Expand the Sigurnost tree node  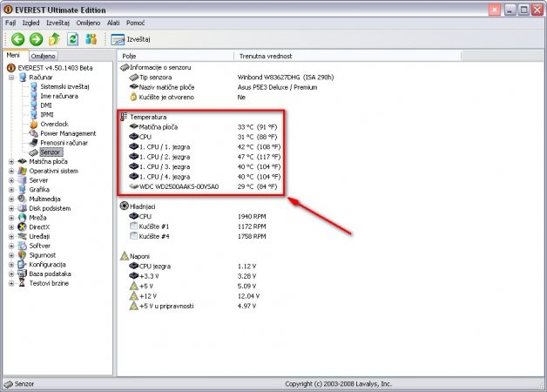(x=11, y=255)
